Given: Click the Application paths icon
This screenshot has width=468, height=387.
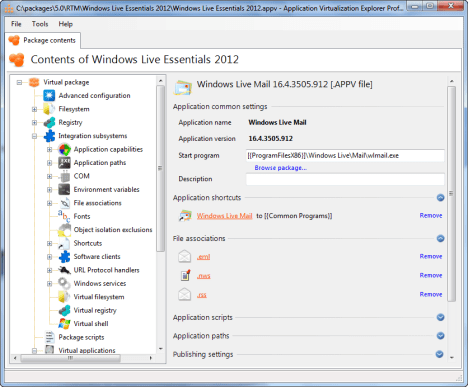Looking at the screenshot, I should pyautogui.click(x=64, y=163).
